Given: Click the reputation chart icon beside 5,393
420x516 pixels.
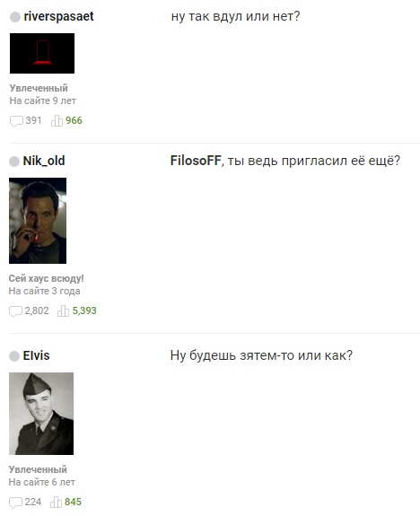Looking at the screenshot, I should click(63, 311).
